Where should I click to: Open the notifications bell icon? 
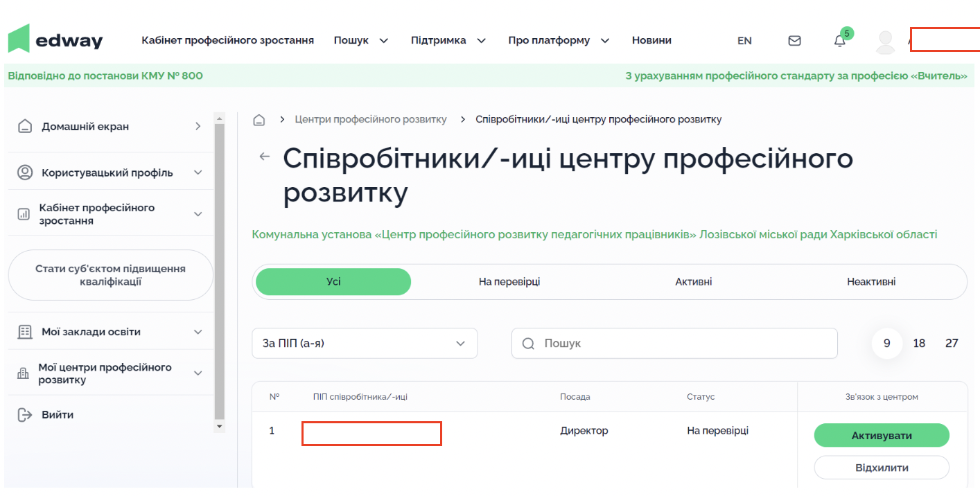[x=839, y=41]
